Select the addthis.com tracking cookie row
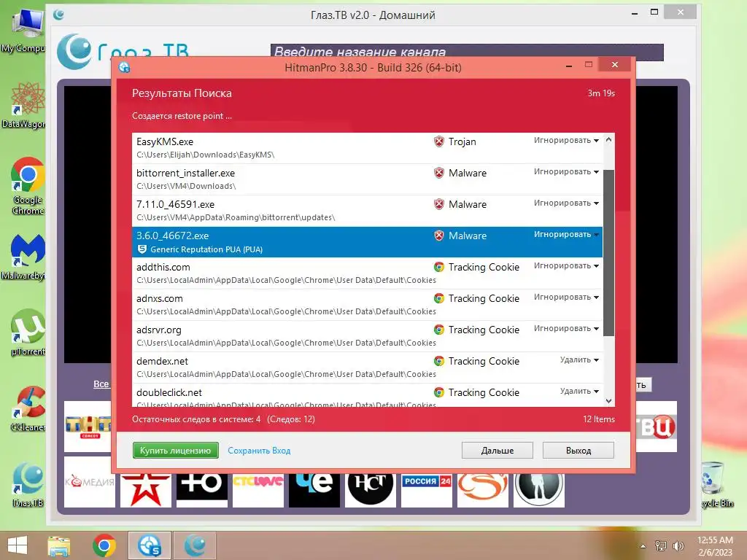 [x=367, y=274]
